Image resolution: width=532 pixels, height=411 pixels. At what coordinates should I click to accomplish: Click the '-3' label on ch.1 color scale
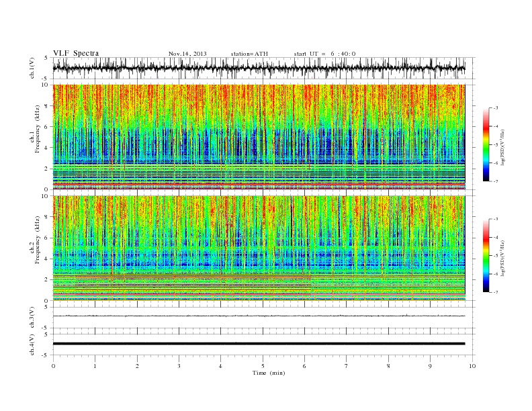pyautogui.click(x=496, y=108)
